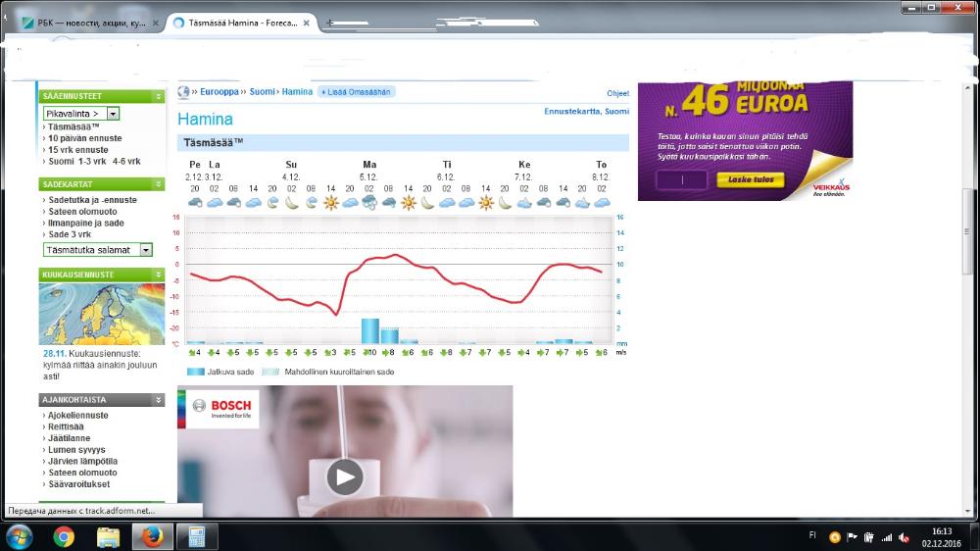The image size is (980, 551).
Task: Close the РБК news tab
Action: click(155, 23)
